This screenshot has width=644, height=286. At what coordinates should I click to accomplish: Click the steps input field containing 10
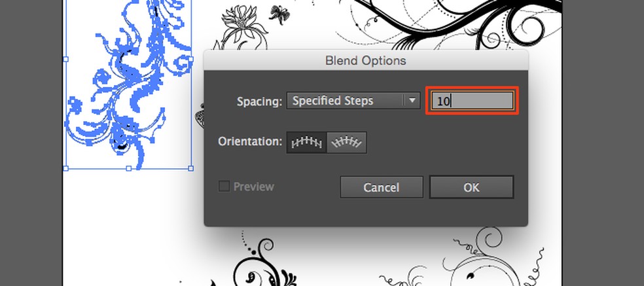click(x=473, y=101)
